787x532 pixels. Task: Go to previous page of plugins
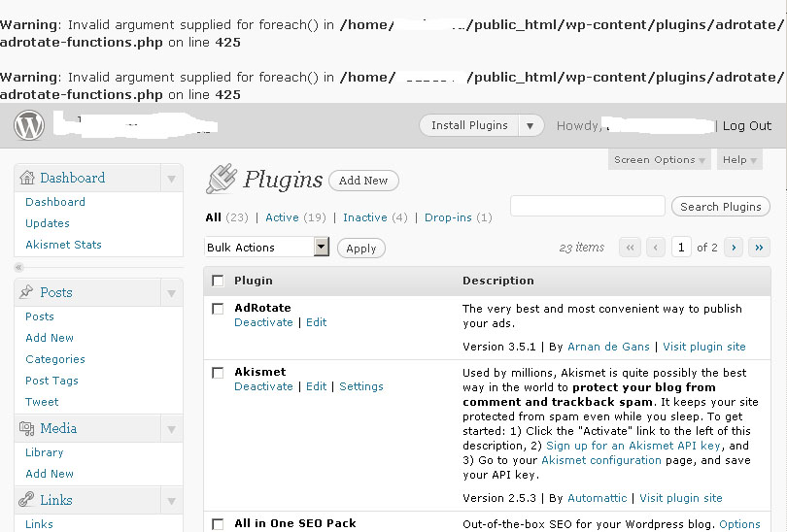click(656, 248)
